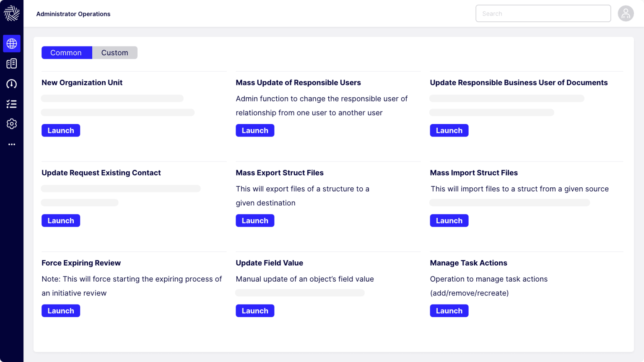Launch Mass Import Struct Files

[x=449, y=220]
